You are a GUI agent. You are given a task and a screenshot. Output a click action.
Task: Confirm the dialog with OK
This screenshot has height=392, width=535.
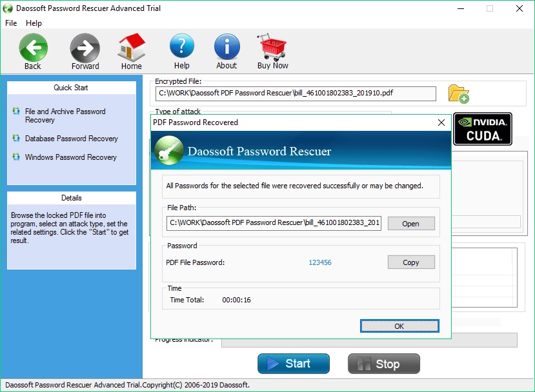pyautogui.click(x=399, y=326)
